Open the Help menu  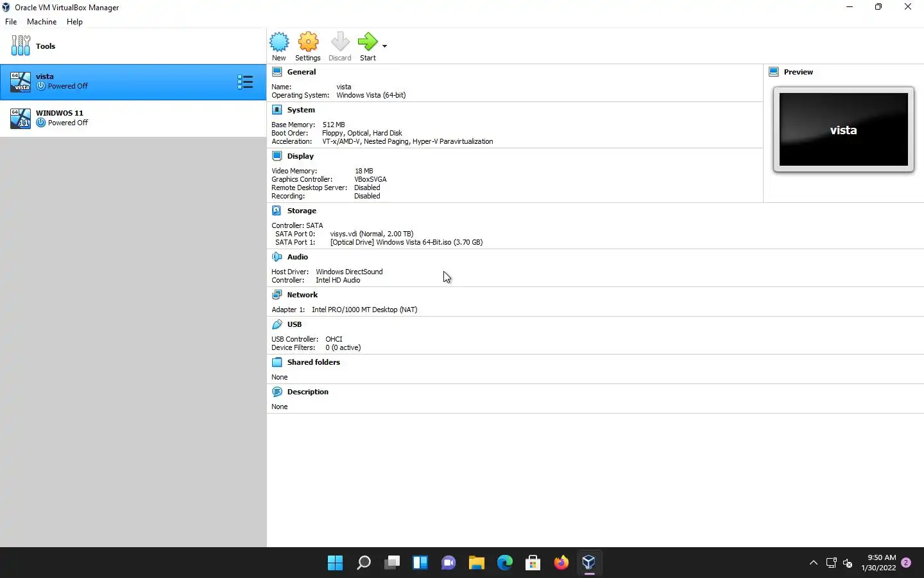(x=74, y=22)
